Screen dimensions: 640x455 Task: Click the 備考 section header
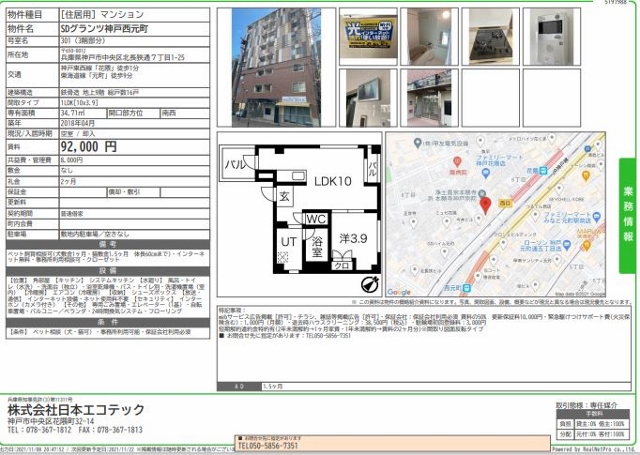coord(108,244)
